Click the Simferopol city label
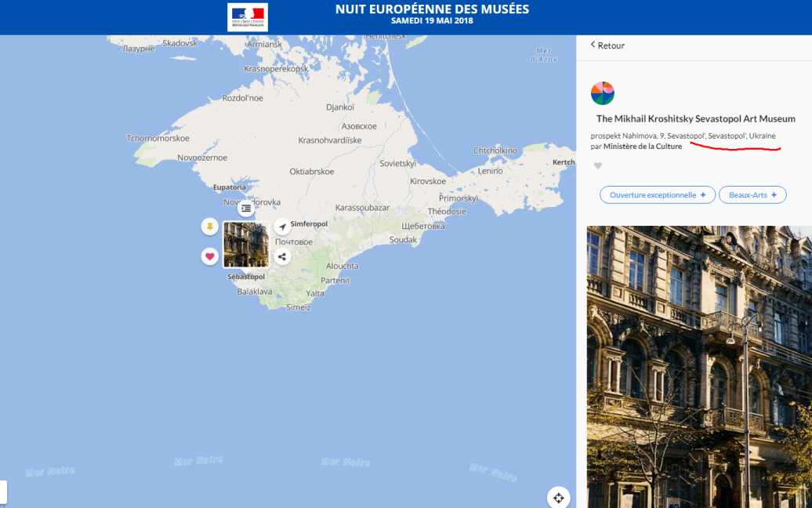The height and width of the screenshot is (508, 812). [309, 223]
